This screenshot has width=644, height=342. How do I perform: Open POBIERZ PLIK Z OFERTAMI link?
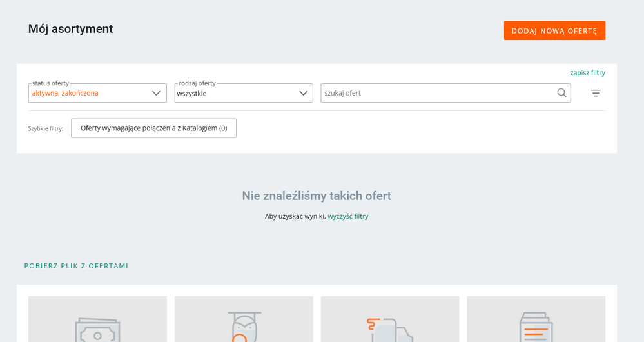coord(76,266)
